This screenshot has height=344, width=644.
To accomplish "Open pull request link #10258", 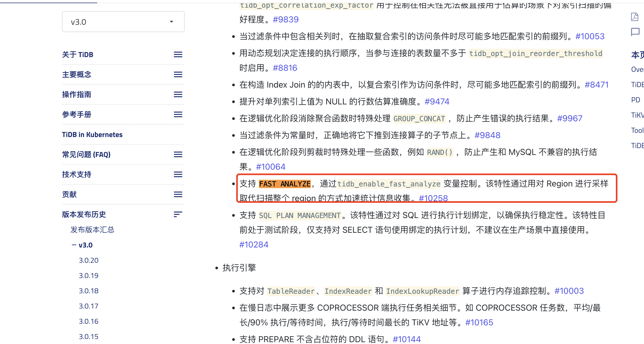I will [433, 198].
